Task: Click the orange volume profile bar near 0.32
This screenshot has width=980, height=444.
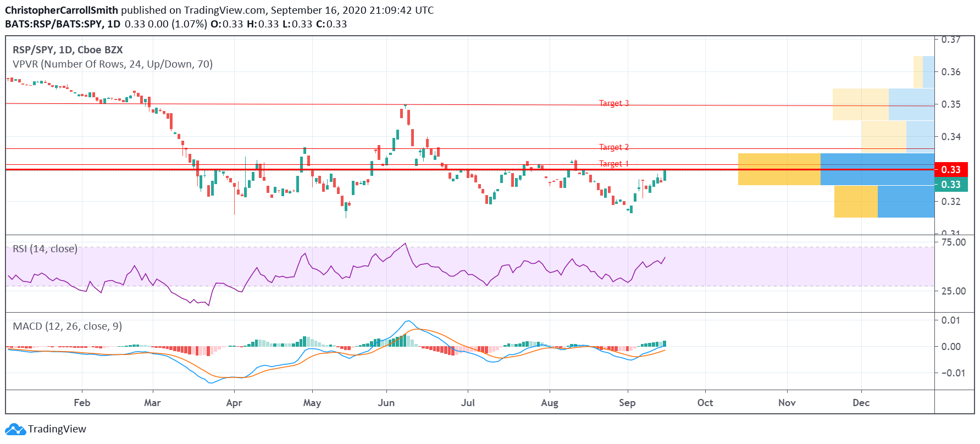Action: pos(856,202)
